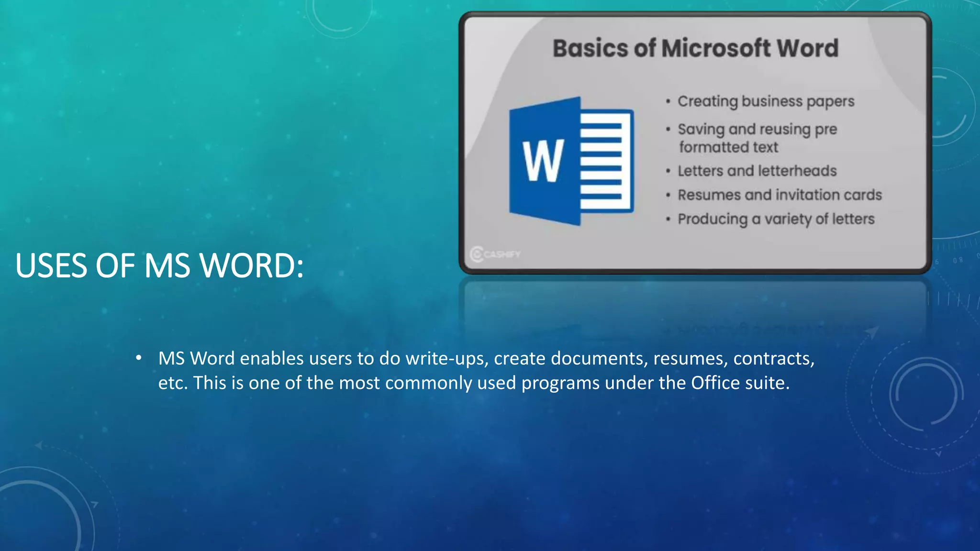
Task: Click the blue Word logo icon
Action: [x=571, y=161]
